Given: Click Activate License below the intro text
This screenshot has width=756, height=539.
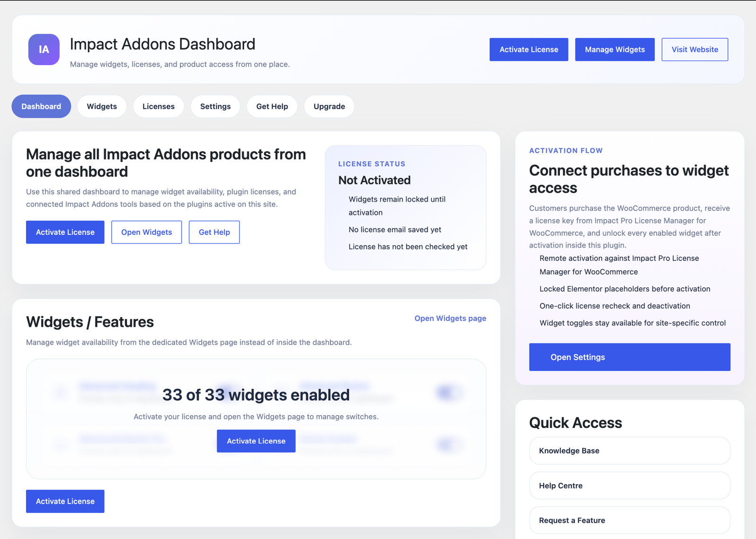Looking at the screenshot, I should coord(65,232).
